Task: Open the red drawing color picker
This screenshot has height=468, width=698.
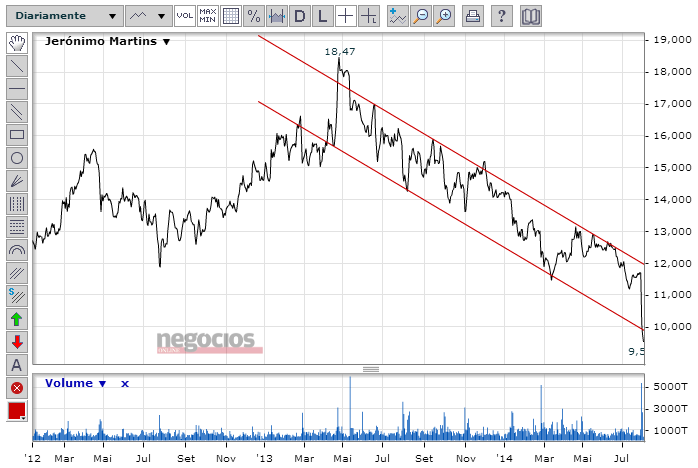Action: click(17, 411)
